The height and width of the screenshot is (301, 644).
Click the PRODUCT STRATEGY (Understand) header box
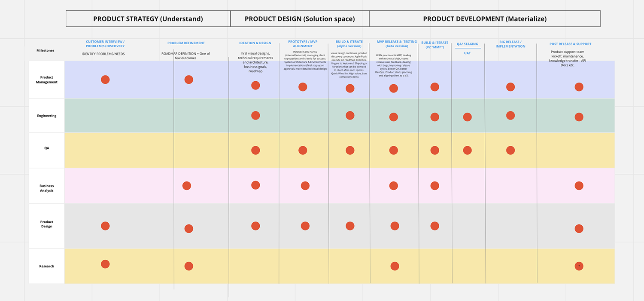pos(148,19)
